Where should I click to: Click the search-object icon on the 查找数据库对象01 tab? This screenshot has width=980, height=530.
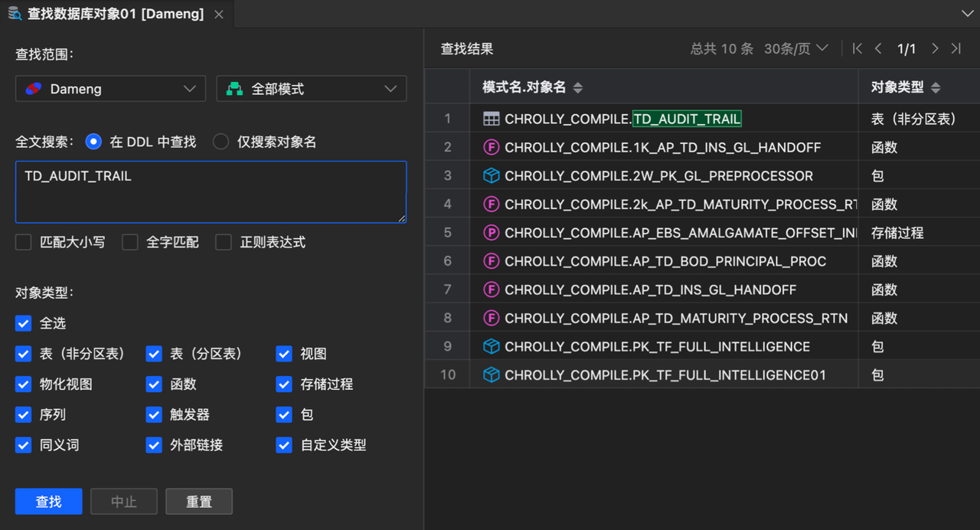click(x=15, y=13)
